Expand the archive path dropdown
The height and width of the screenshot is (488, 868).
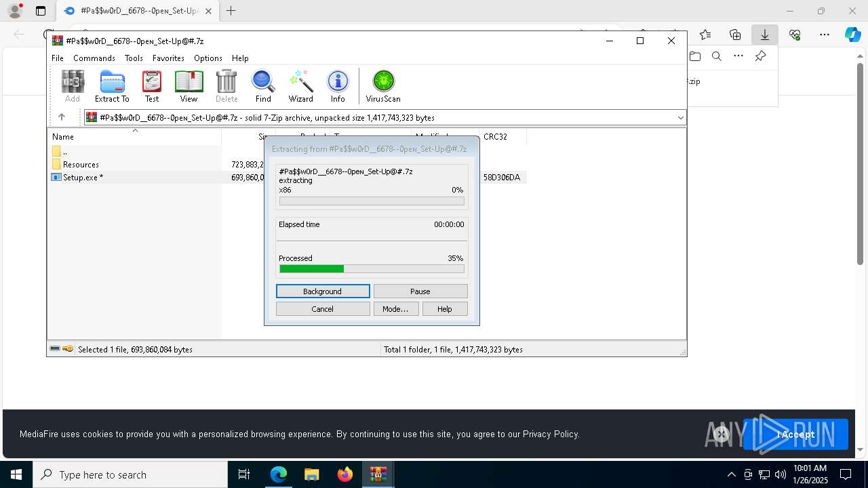(x=680, y=117)
